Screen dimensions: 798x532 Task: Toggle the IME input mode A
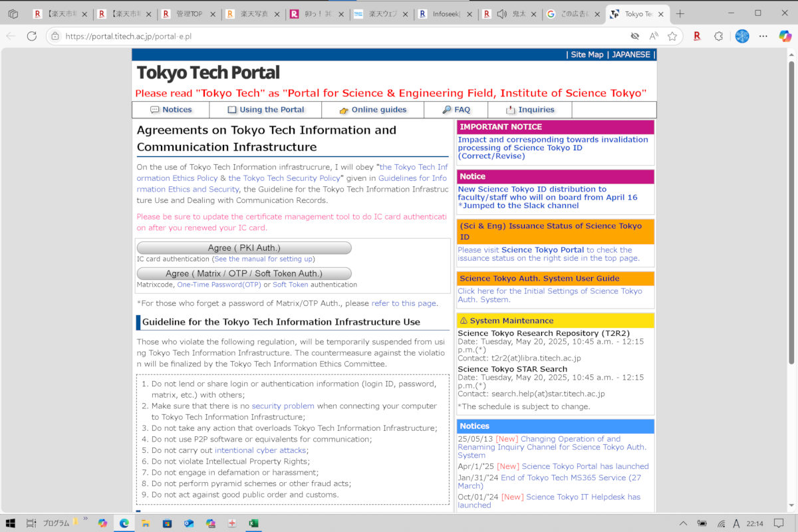click(x=737, y=523)
